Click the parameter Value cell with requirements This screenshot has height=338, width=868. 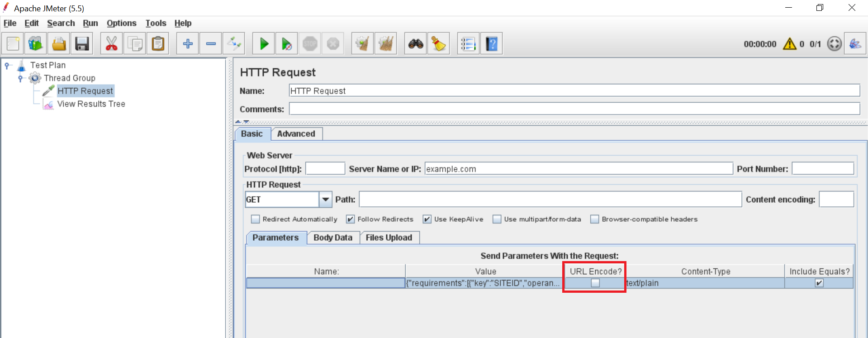tap(484, 283)
